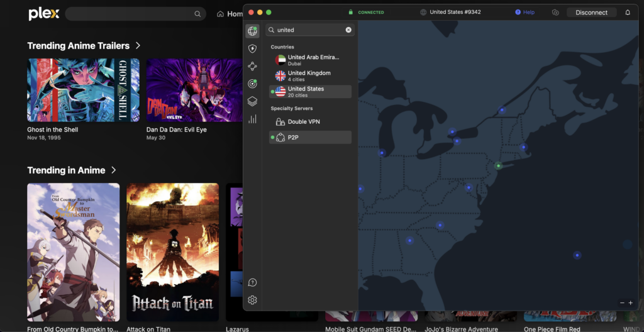The width and height of the screenshot is (644, 332).
Task: Click the 'Trending Anime Trailers' heading
Action: pos(79,46)
